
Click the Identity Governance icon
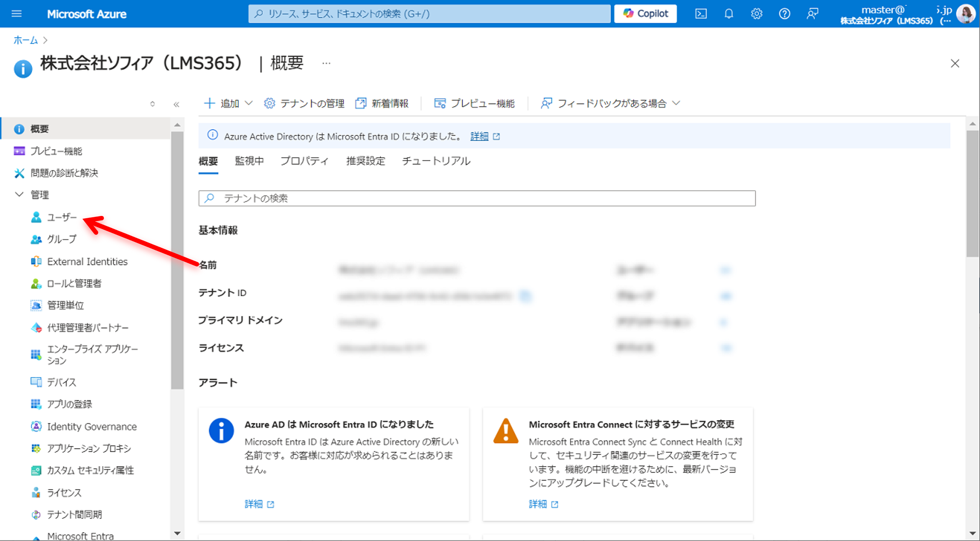[36, 427]
